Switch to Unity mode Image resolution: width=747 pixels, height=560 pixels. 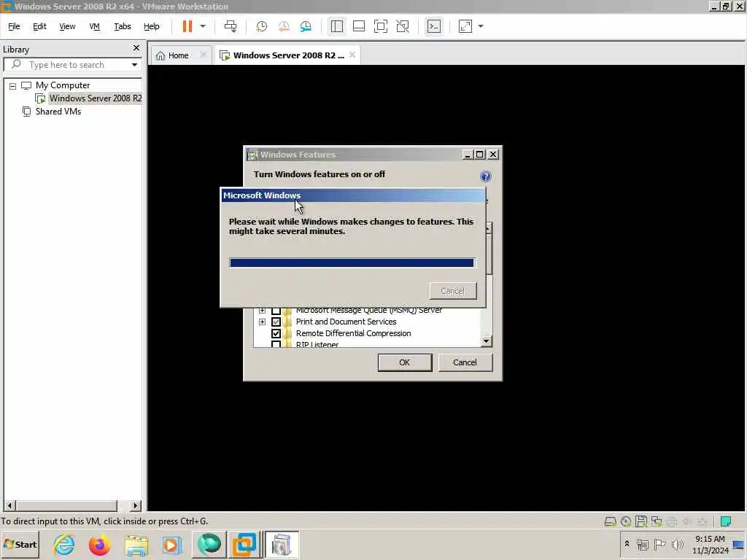point(403,26)
